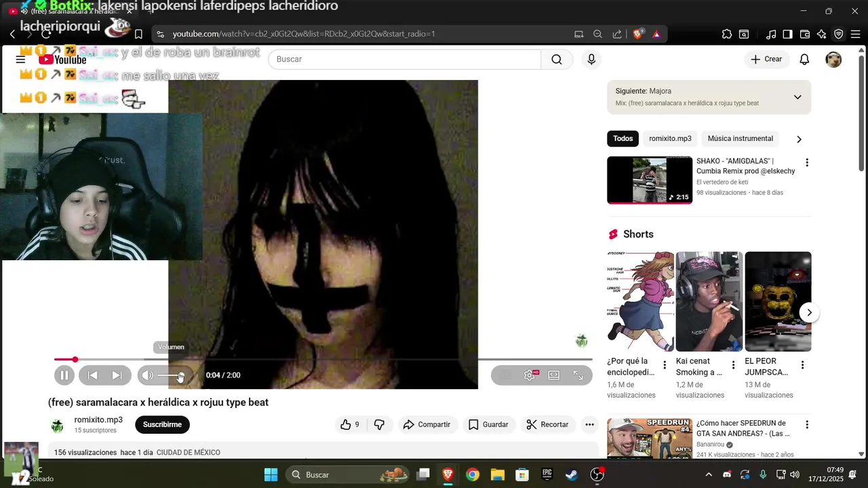Open the SPEEDRUN GTA San Andreas thumbnail
The height and width of the screenshot is (488, 868).
[x=650, y=439]
